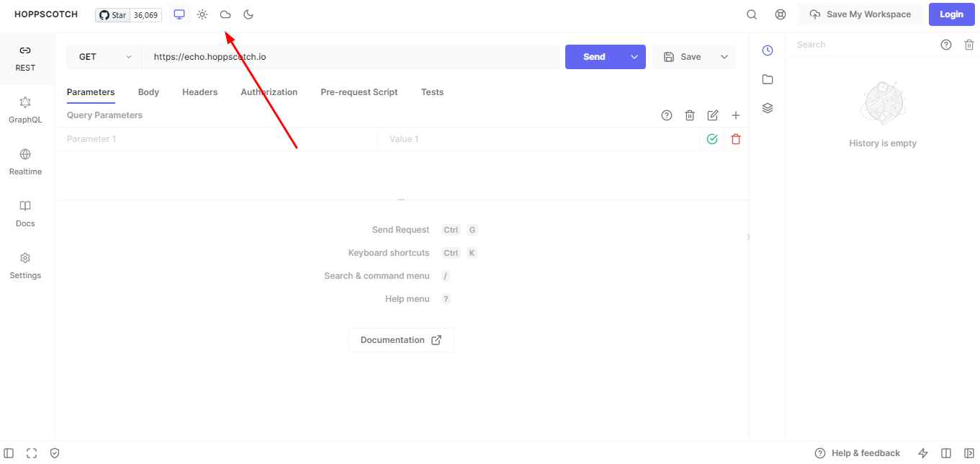Open Help & feedback
Screen dimensions: 980x464
click(858, 453)
